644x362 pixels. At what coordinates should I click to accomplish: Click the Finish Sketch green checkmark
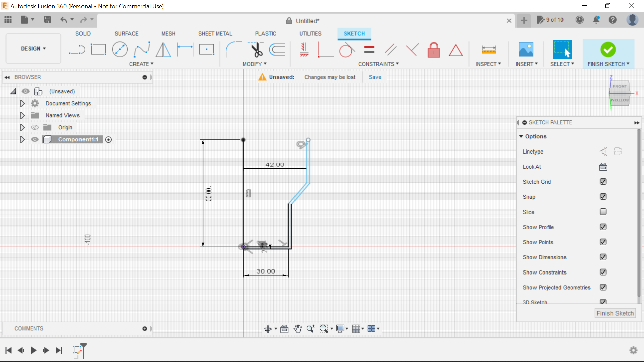click(608, 50)
